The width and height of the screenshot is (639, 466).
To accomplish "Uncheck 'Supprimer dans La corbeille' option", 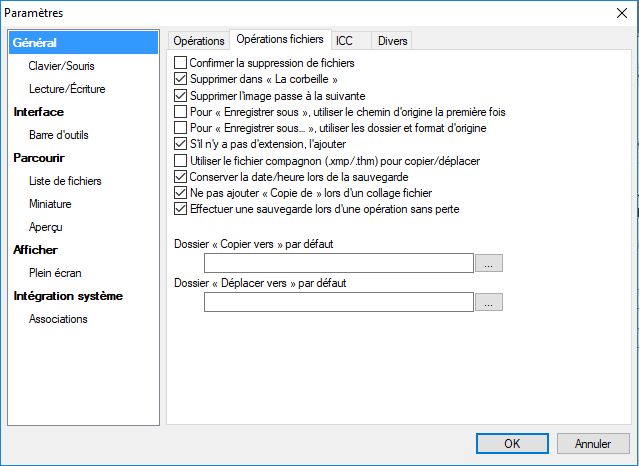I will pyautogui.click(x=181, y=79).
